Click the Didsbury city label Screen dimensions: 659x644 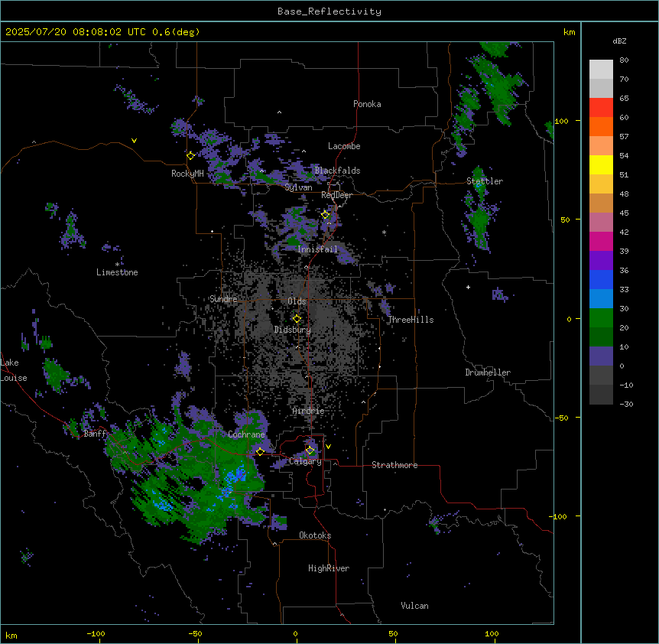coord(293,330)
